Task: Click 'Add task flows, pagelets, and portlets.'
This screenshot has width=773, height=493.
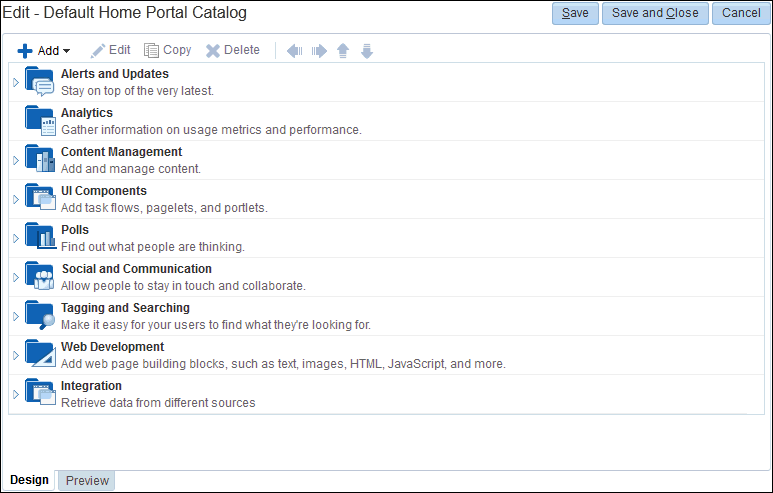Action: 165,208
